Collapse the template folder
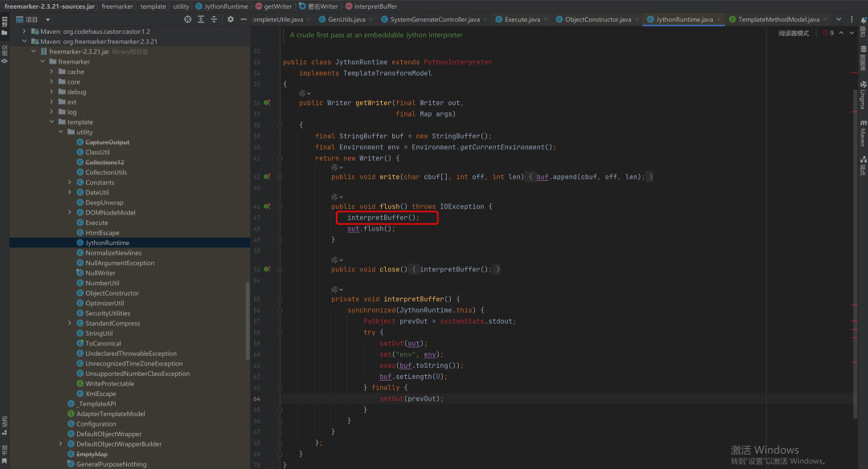The width and height of the screenshot is (868, 469). pos(51,122)
